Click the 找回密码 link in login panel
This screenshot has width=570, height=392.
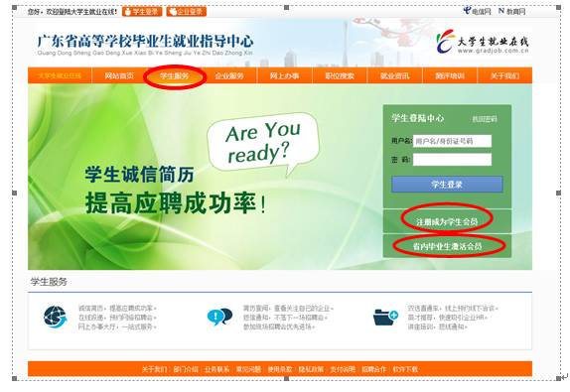[485, 119]
